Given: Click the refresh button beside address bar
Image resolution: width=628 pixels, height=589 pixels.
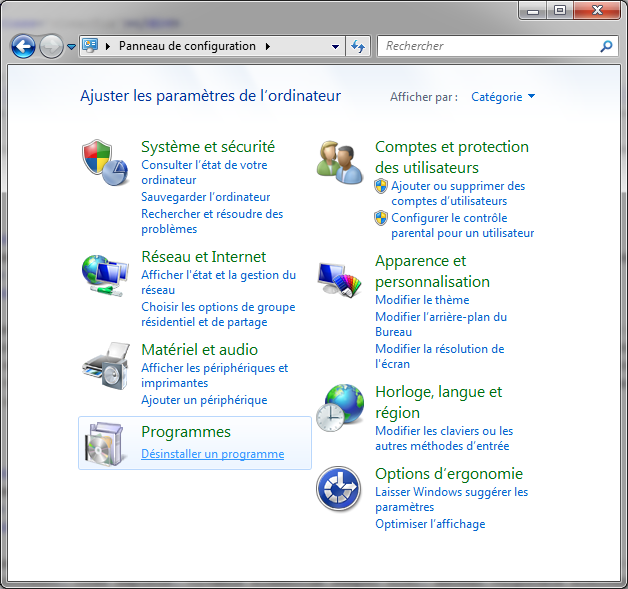Looking at the screenshot, I should (x=359, y=46).
